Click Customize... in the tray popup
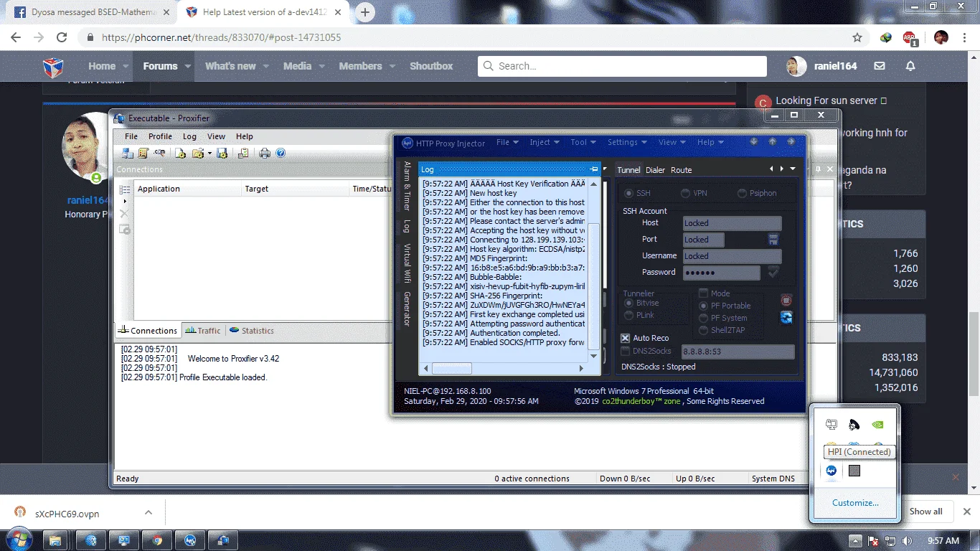 (855, 503)
